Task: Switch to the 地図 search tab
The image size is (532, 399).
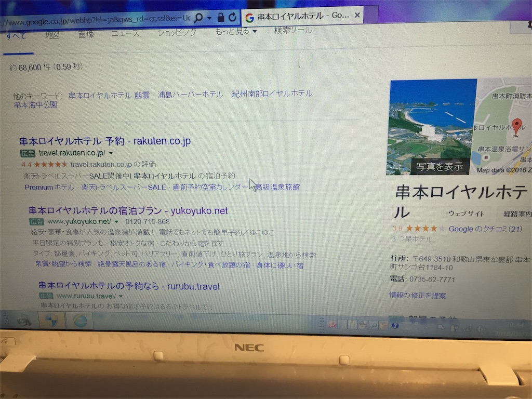Action: 52,35
